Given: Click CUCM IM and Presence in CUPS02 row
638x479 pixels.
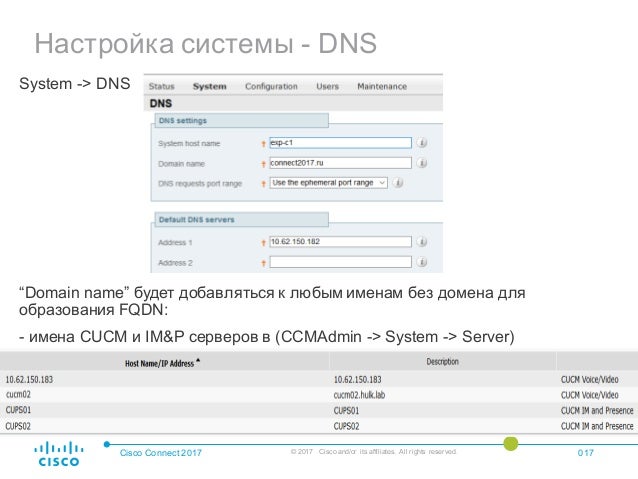Looking at the screenshot, I should [x=597, y=426].
